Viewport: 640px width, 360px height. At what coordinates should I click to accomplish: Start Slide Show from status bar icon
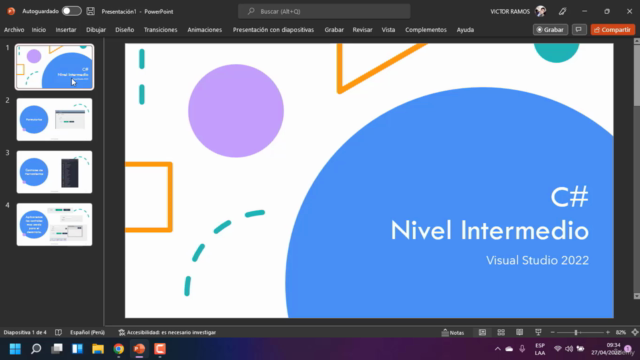coord(538,333)
